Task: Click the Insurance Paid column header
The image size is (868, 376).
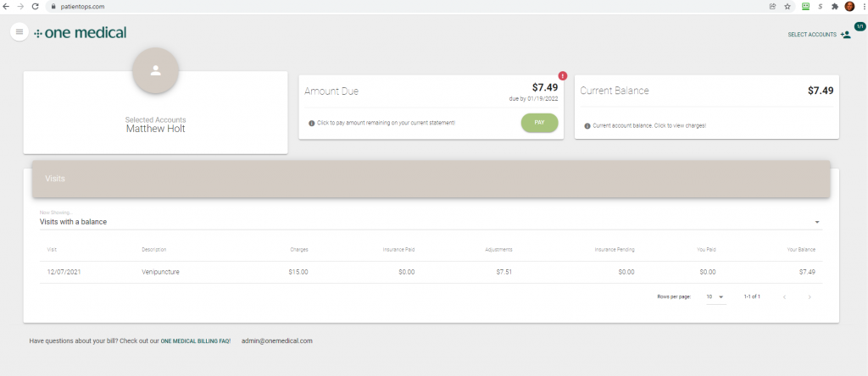Action: [x=398, y=249]
